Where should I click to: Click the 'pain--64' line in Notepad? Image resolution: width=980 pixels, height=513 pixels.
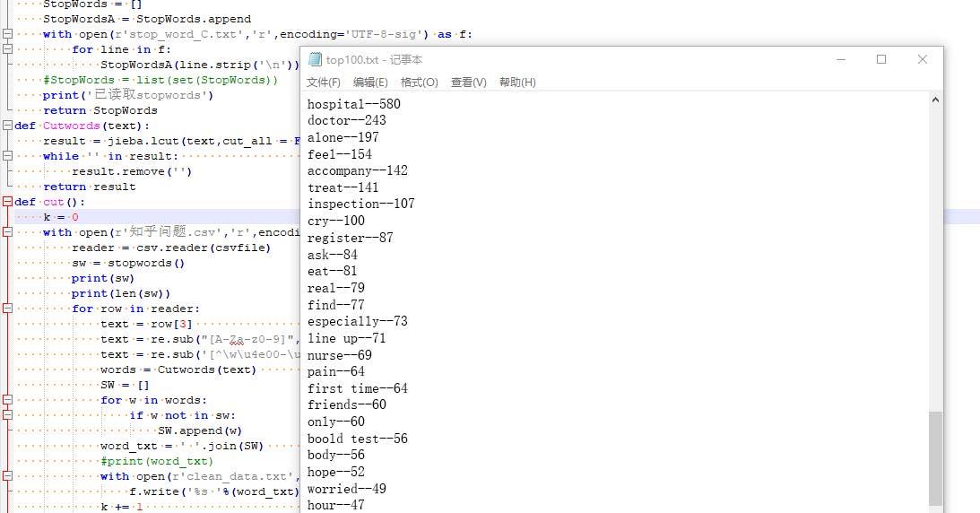click(x=335, y=371)
